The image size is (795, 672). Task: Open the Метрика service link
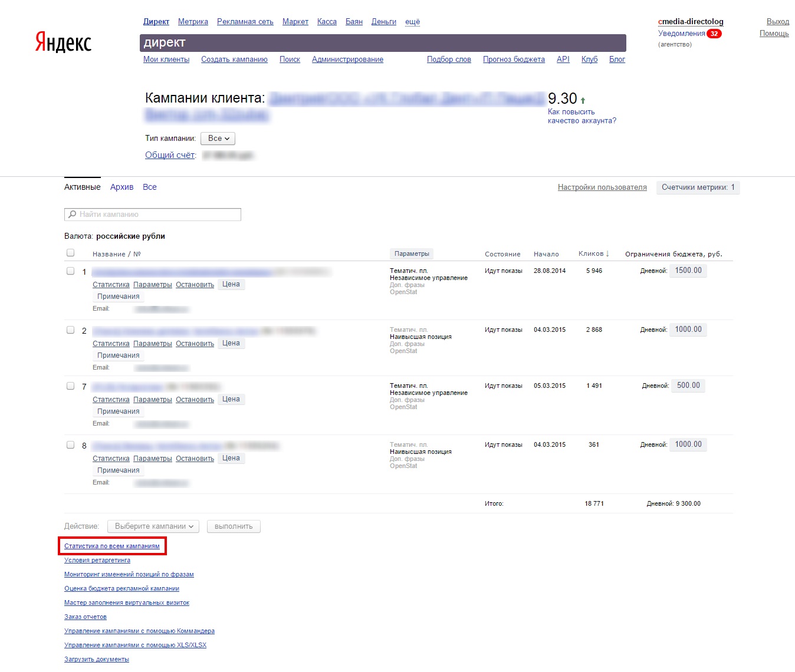tap(193, 22)
